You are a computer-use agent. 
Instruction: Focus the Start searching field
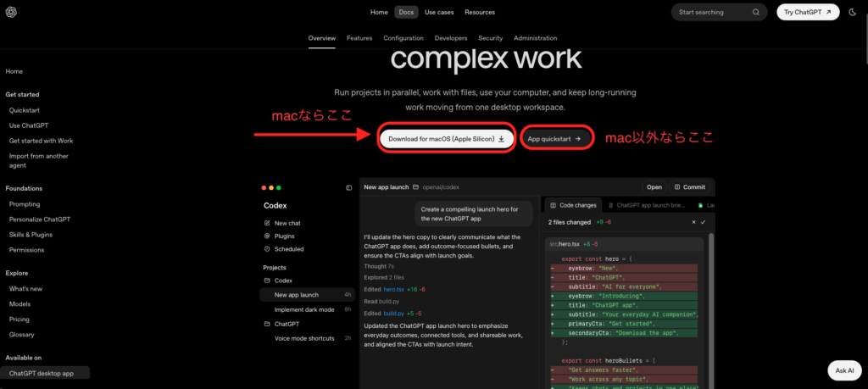point(719,12)
